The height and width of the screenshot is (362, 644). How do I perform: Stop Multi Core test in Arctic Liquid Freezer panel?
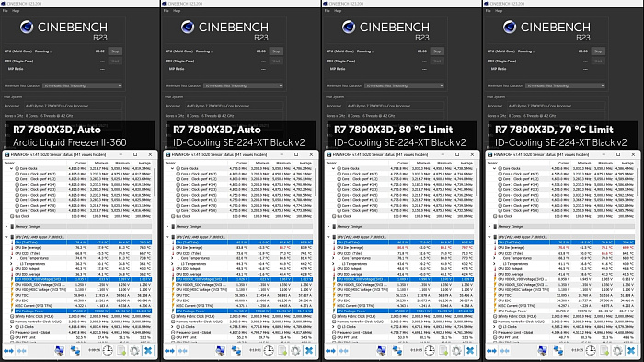coord(115,51)
